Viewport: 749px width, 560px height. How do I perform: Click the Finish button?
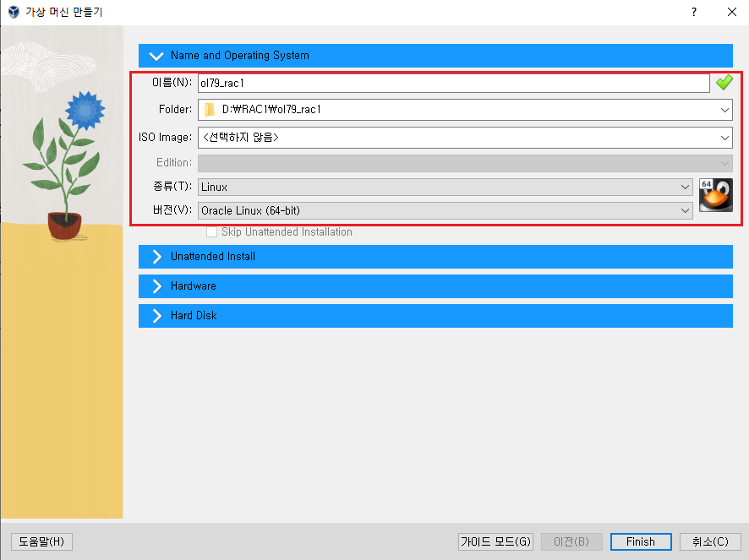click(x=641, y=541)
